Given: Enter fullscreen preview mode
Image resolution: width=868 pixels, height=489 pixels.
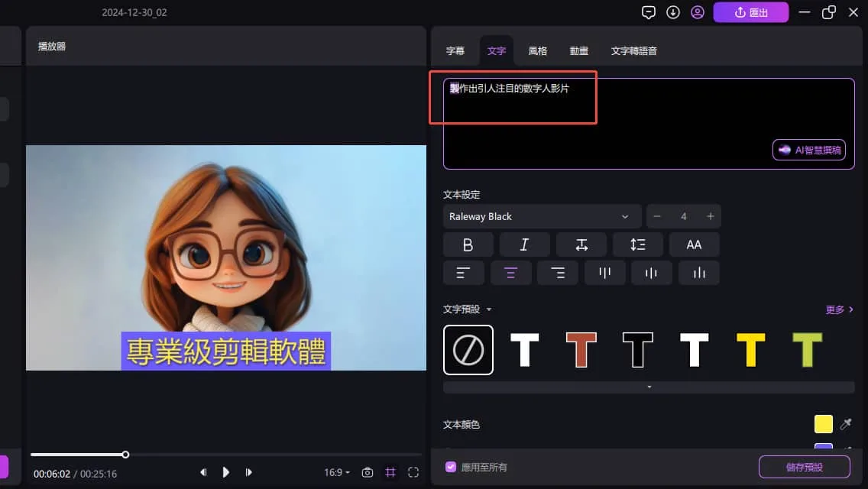Looking at the screenshot, I should [x=413, y=472].
